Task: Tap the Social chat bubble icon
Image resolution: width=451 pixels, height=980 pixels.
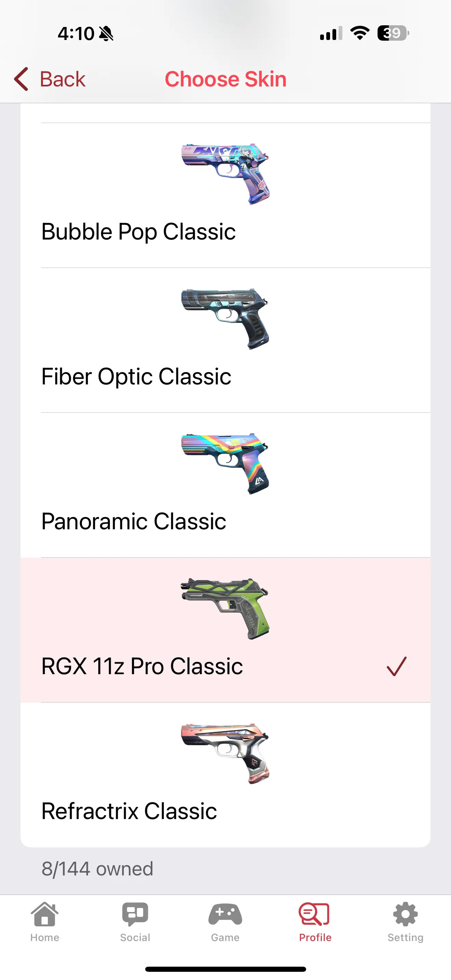Action: 135,914
